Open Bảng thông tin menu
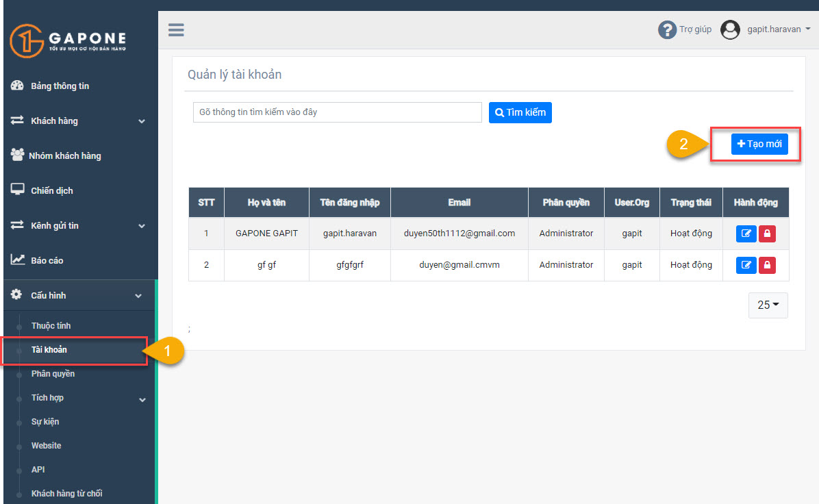 60,86
